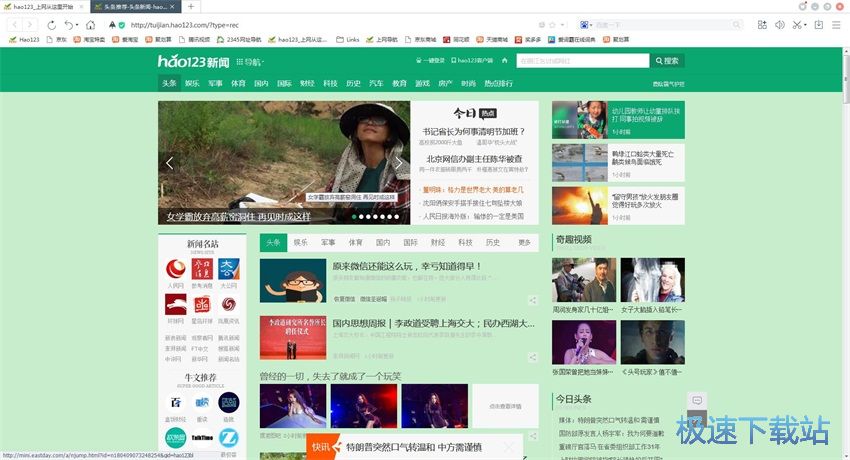Open the extensions grid icon in toolbar
This screenshot has height=460, width=850.
click(762, 25)
